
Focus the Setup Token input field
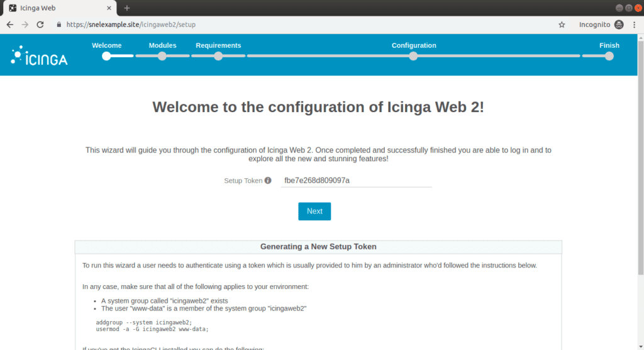tap(355, 181)
